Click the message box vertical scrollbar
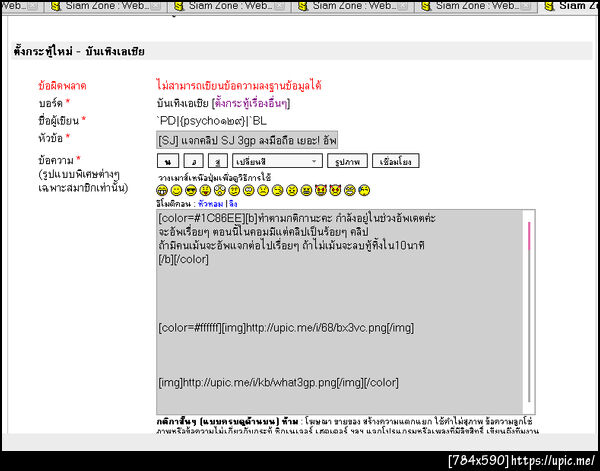 (529, 311)
